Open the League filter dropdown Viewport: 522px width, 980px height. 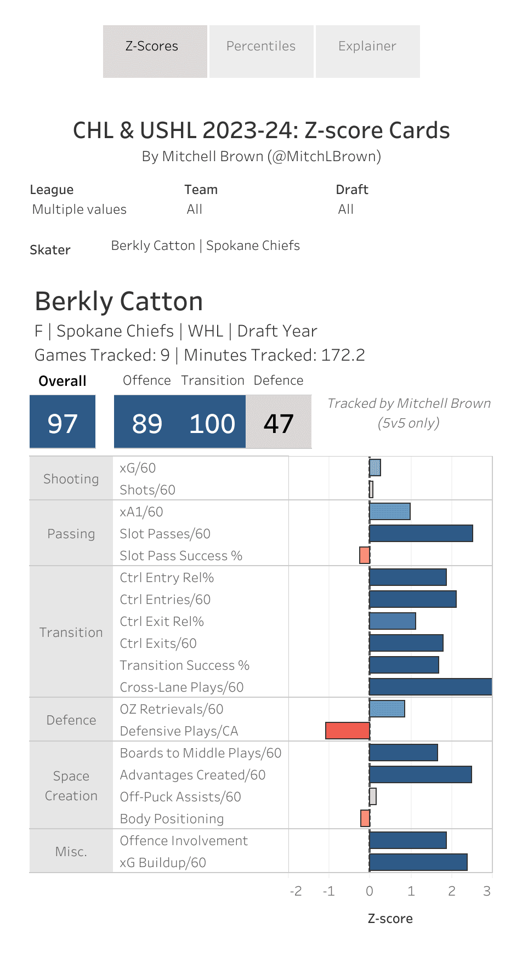tap(80, 209)
